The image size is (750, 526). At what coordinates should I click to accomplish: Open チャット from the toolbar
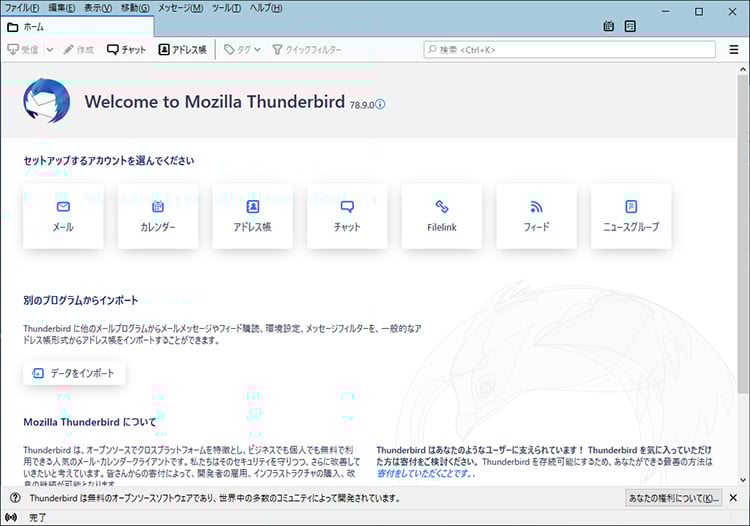pos(126,50)
